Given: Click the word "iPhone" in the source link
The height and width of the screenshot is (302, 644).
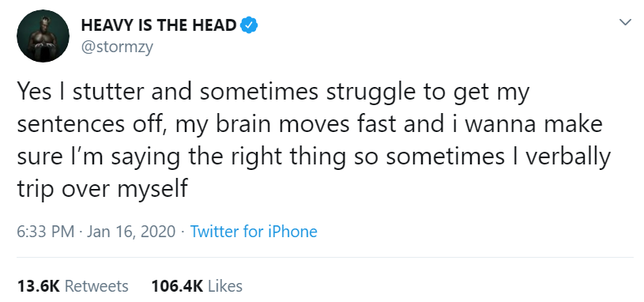Looking at the screenshot, I should tap(292, 232).
